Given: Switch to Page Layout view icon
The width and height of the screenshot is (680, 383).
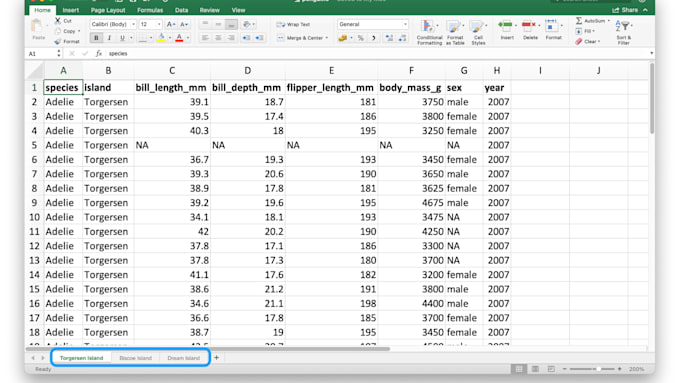Looking at the screenshot, I should (535, 369).
